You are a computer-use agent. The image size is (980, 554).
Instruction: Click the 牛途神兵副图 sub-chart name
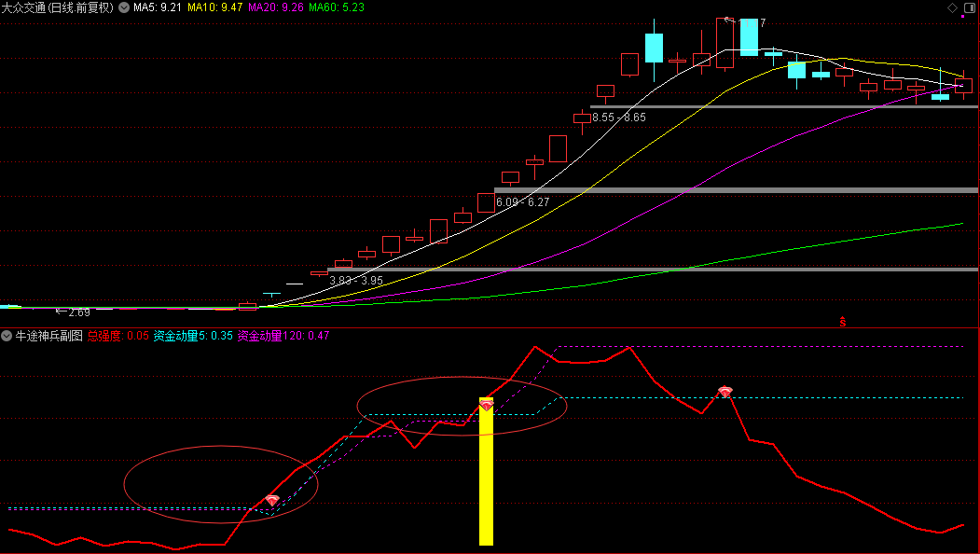pos(48,336)
